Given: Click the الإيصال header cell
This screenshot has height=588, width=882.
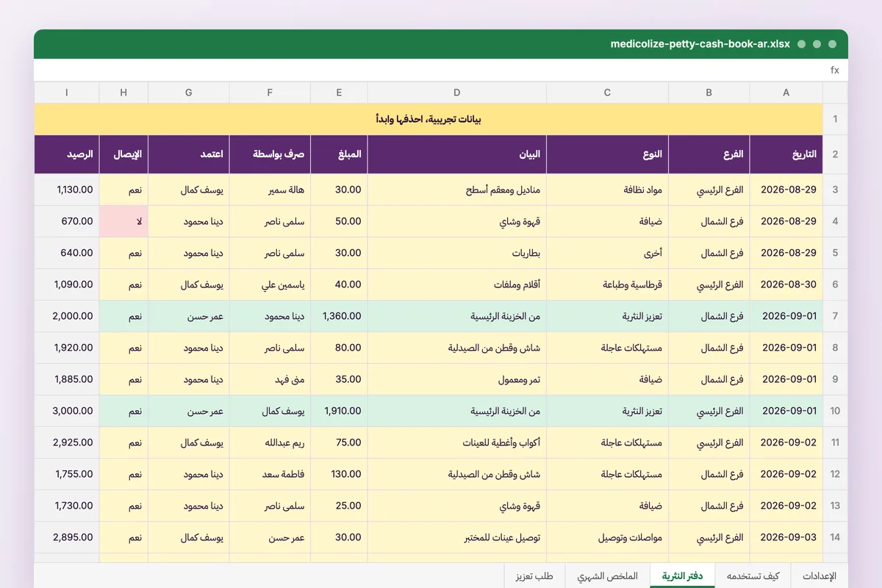Looking at the screenshot, I should coord(123,154).
